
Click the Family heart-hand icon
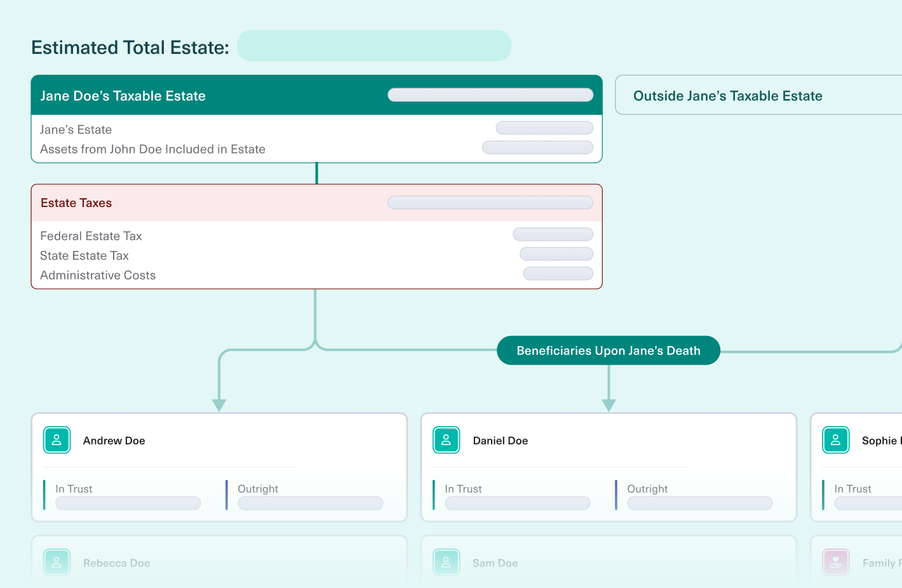835,562
